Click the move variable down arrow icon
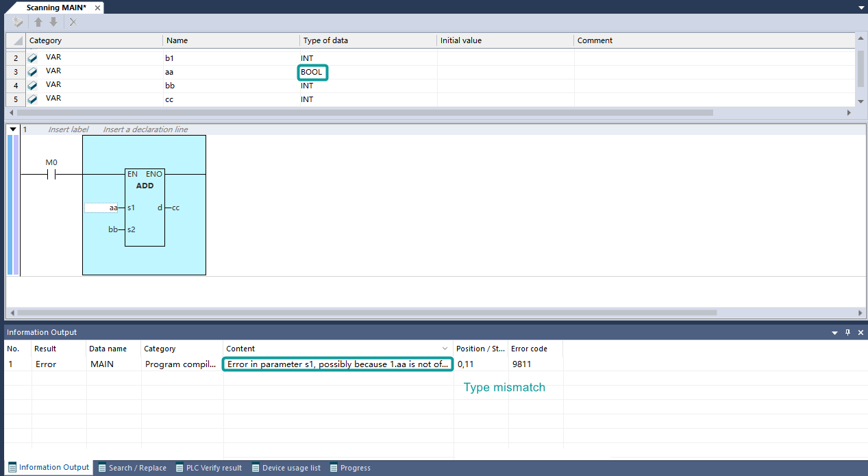The width and height of the screenshot is (868, 476). [x=53, y=23]
